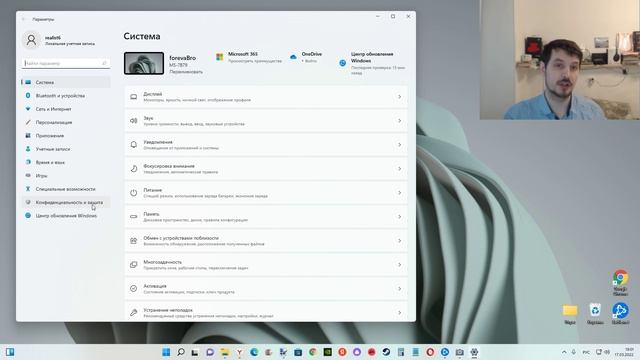The width and height of the screenshot is (640, 360).
Task: Open Task View from the taskbar
Action: 196,352
